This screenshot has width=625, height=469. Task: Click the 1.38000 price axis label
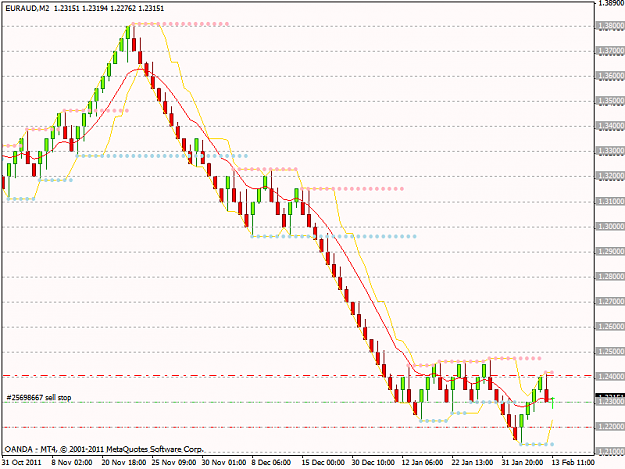(610, 26)
